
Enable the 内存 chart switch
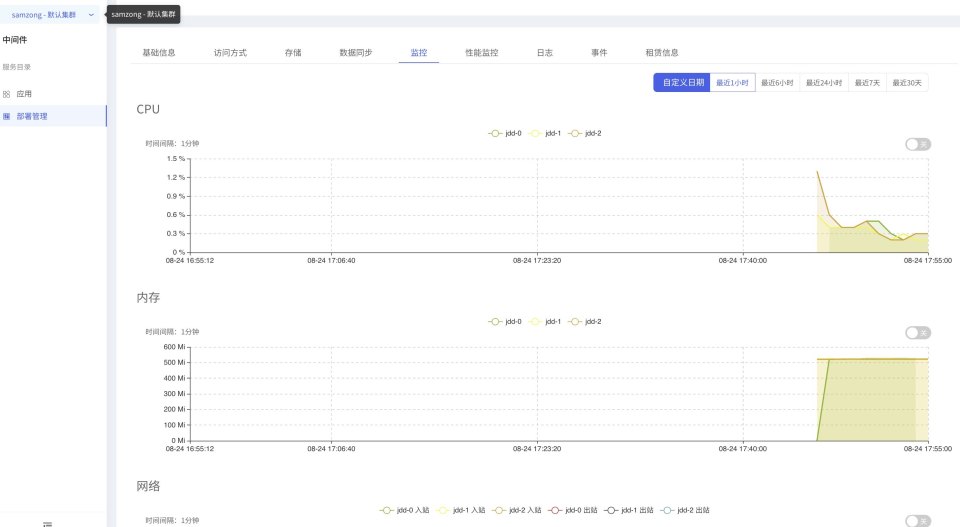pos(918,332)
